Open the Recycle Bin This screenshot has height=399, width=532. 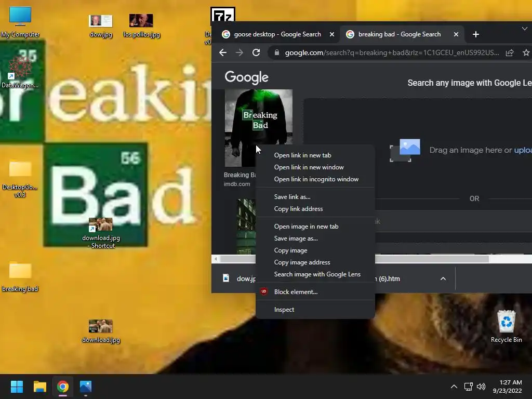coord(506,326)
